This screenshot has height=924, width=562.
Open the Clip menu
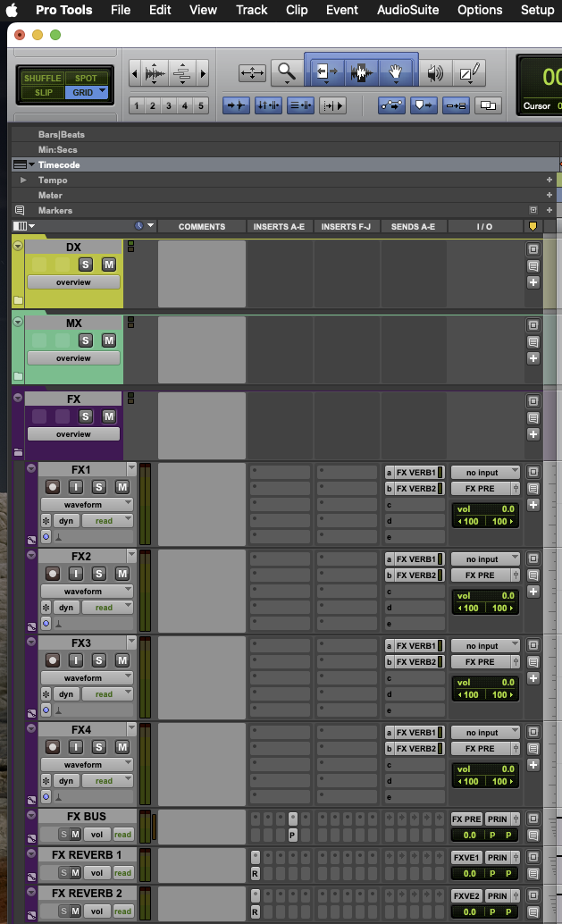click(x=297, y=10)
